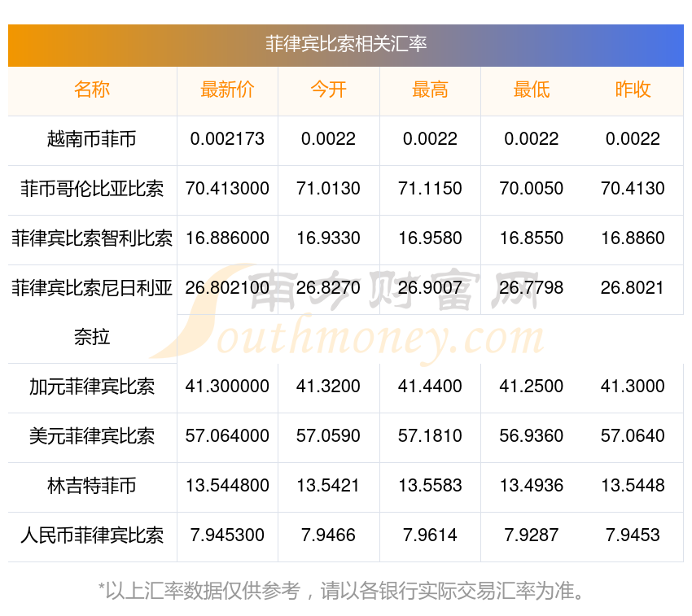Click the high value 16.9580
The width and height of the screenshot is (692, 616).
click(x=430, y=238)
